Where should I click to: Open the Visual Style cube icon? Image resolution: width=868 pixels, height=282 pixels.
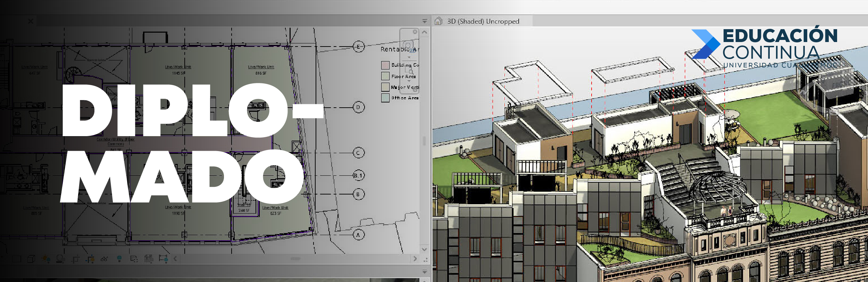click(x=31, y=259)
